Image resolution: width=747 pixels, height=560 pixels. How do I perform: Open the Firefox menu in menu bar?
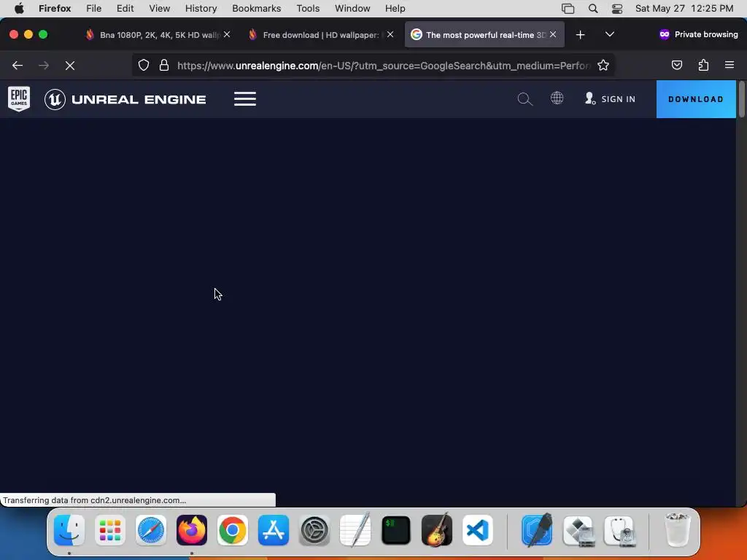coord(55,9)
